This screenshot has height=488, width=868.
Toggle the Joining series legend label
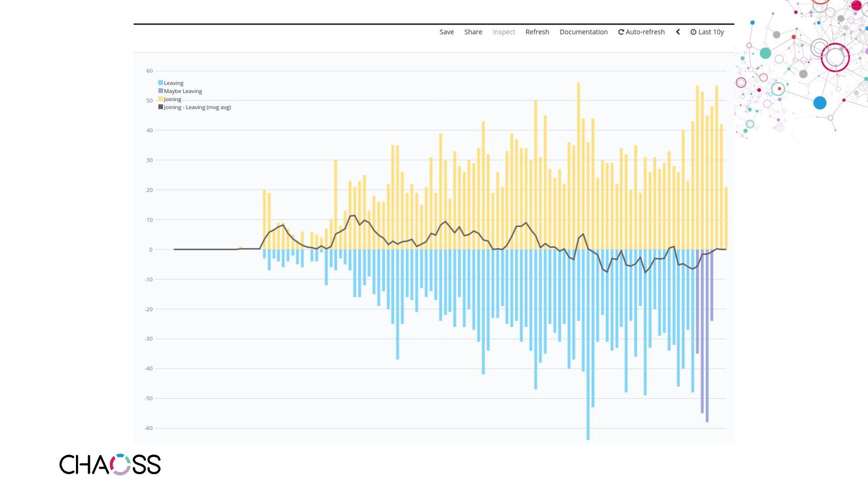coord(172,99)
